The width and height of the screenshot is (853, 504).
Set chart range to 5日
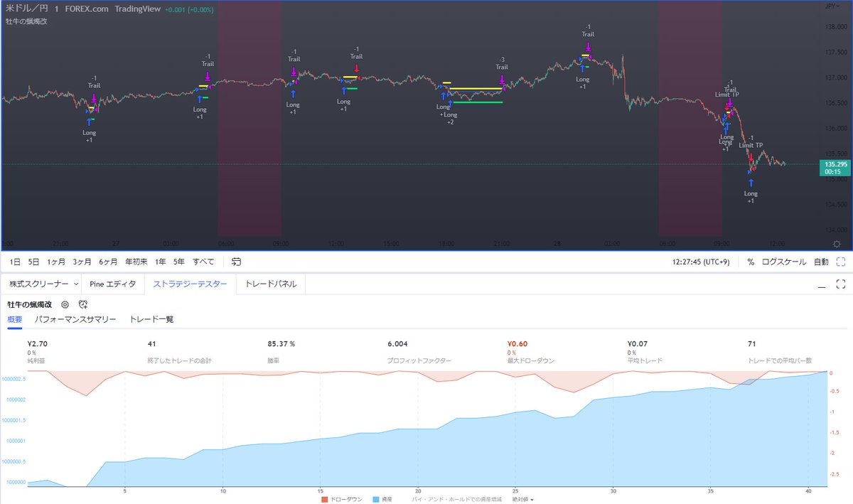pyautogui.click(x=33, y=262)
